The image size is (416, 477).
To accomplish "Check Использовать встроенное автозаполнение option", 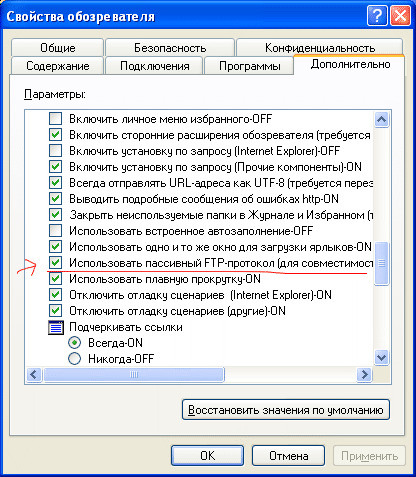I will [x=55, y=231].
